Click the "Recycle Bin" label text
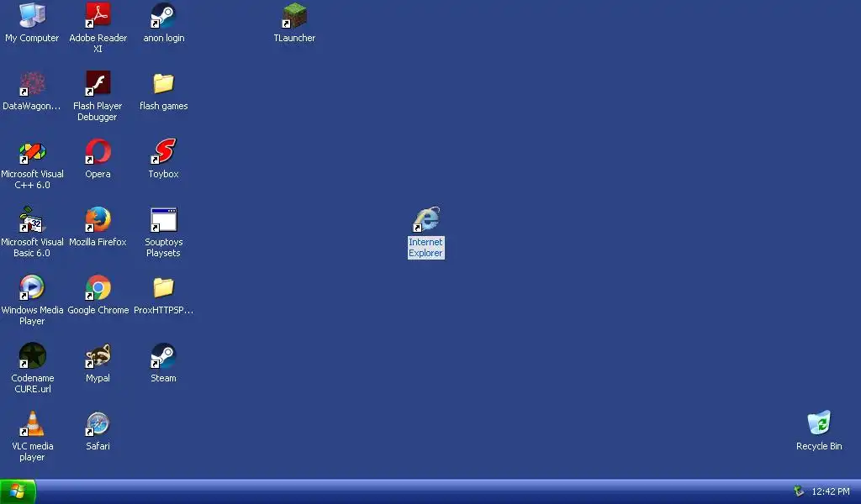The height and width of the screenshot is (504, 861). (819, 446)
